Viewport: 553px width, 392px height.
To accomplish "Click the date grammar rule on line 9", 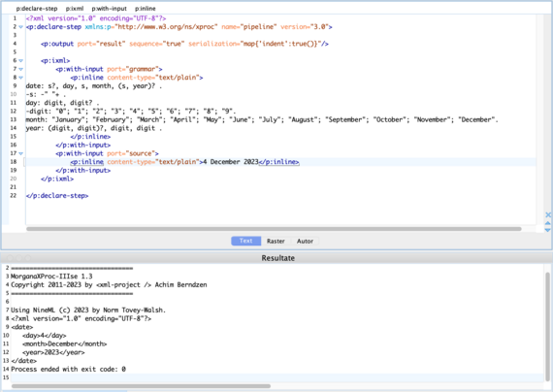I will pos(94,86).
